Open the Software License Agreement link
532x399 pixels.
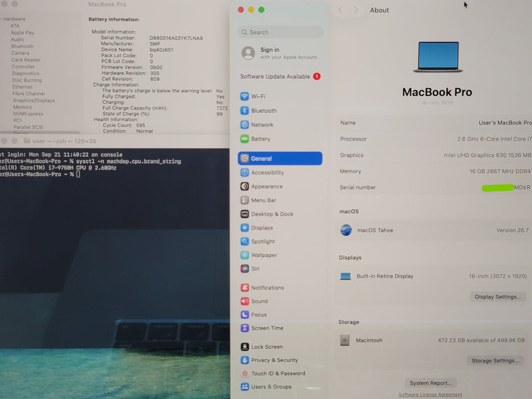[430, 394]
